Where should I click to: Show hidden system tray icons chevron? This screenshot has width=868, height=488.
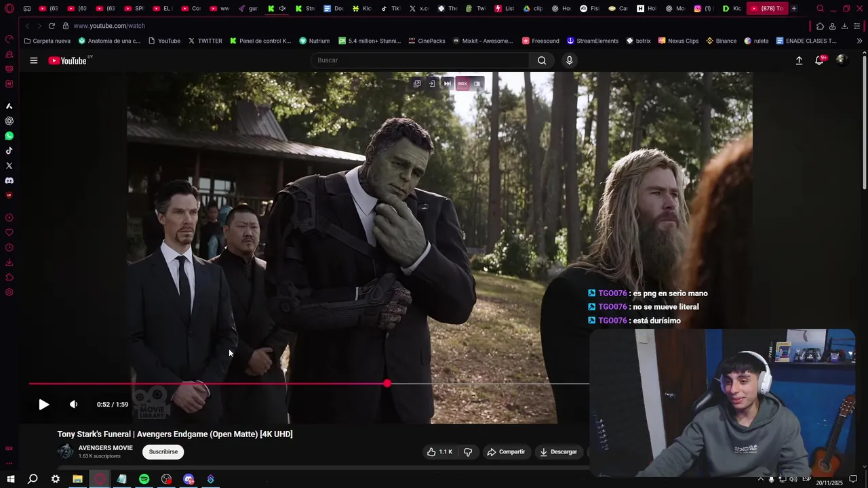(x=760, y=479)
